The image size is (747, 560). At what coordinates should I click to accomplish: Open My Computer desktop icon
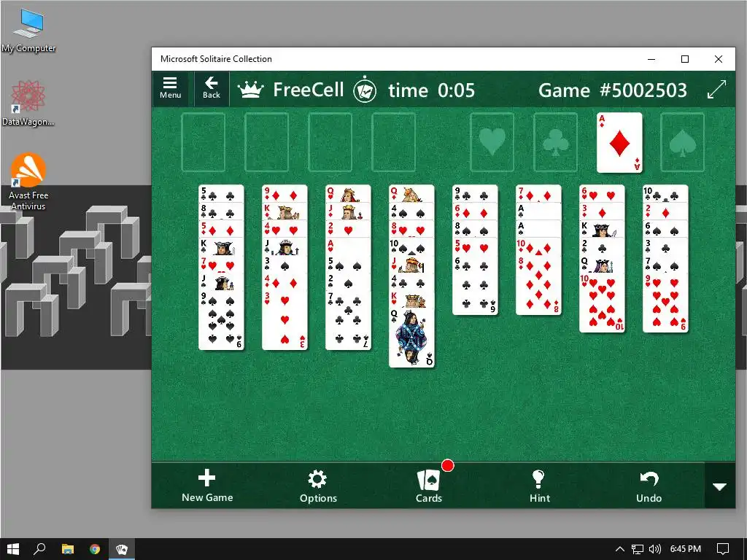click(x=28, y=31)
